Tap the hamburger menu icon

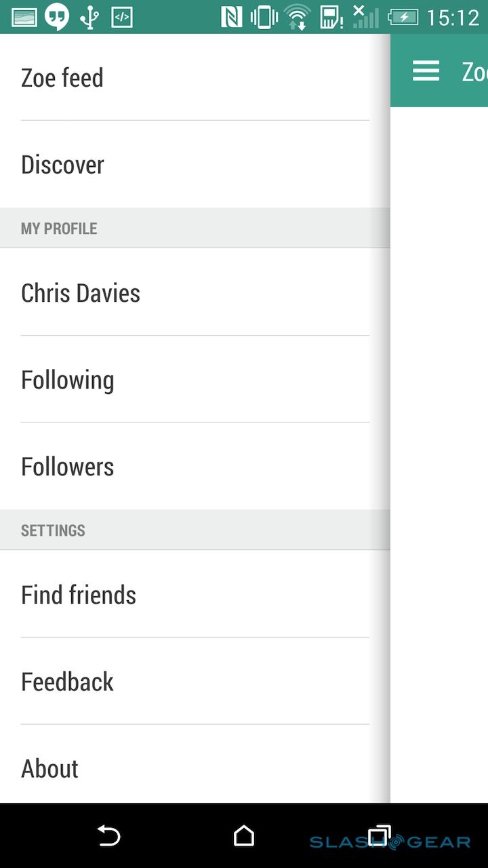click(x=426, y=71)
